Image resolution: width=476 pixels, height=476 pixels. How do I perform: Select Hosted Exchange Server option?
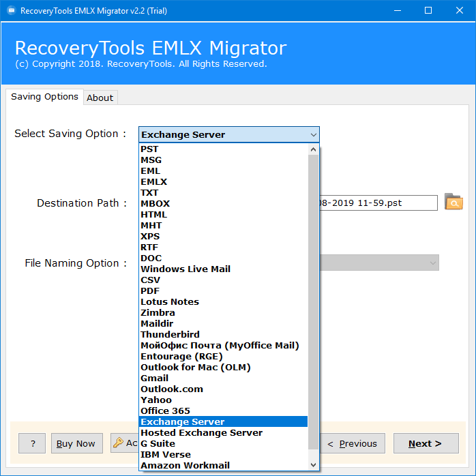click(223, 433)
